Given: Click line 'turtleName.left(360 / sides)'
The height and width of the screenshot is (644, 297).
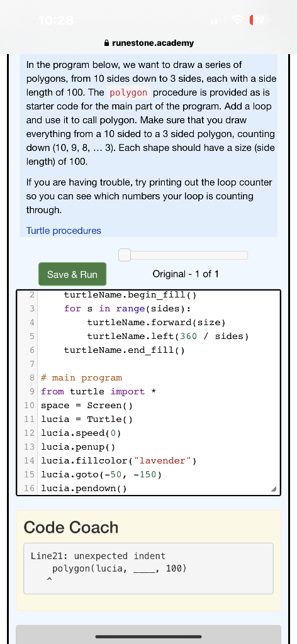Looking at the screenshot, I should [168, 336].
